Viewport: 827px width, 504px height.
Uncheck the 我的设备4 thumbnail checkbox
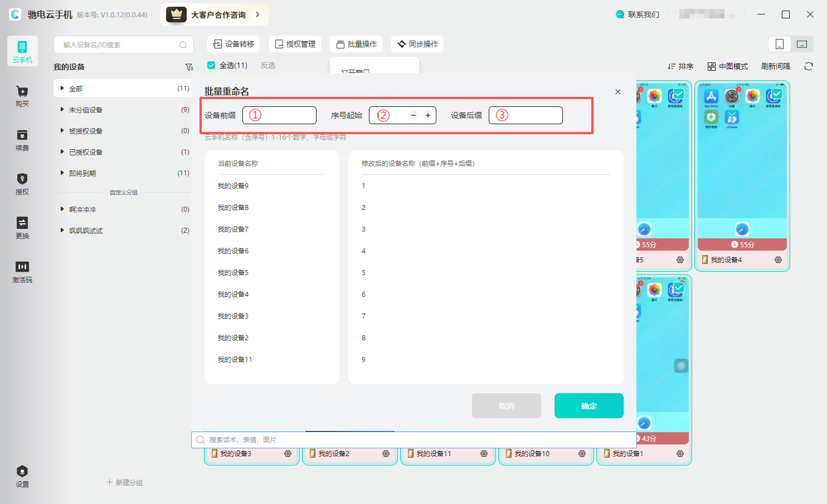click(x=776, y=94)
